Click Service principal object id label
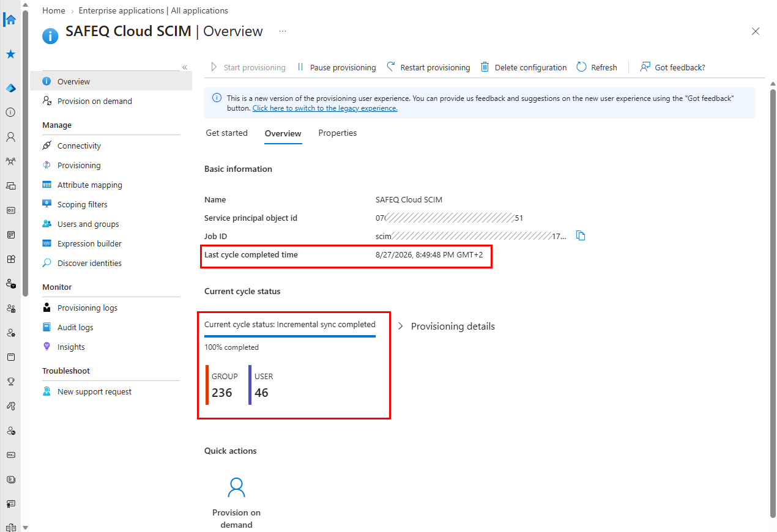The height and width of the screenshot is (532, 777). tap(251, 218)
